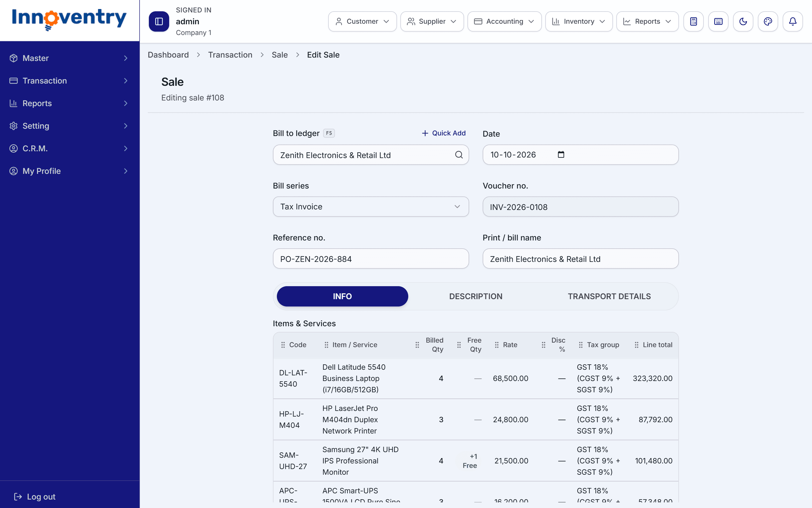Open the Accounting dropdown menu
Image resolution: width=812 pixels, height=508 pixels.
tap(504, 21)
